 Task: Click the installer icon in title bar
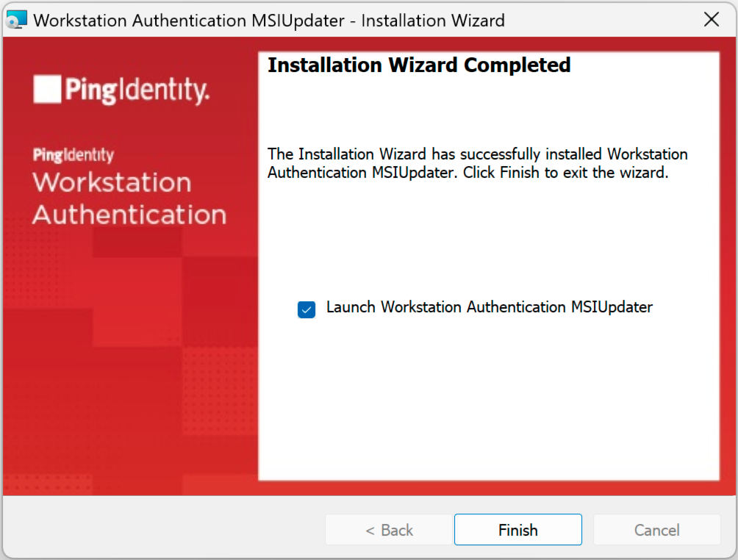[16, 21]
